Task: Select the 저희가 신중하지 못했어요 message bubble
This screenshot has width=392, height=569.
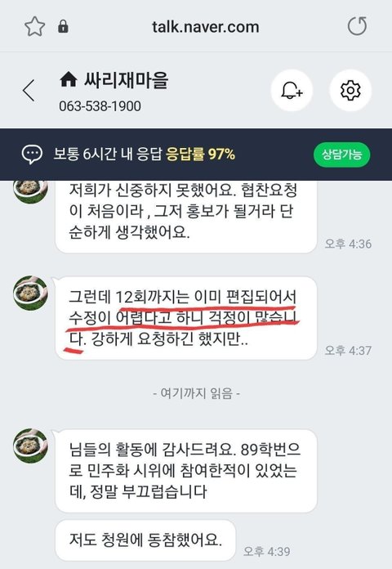Action: tap(186, 217)
